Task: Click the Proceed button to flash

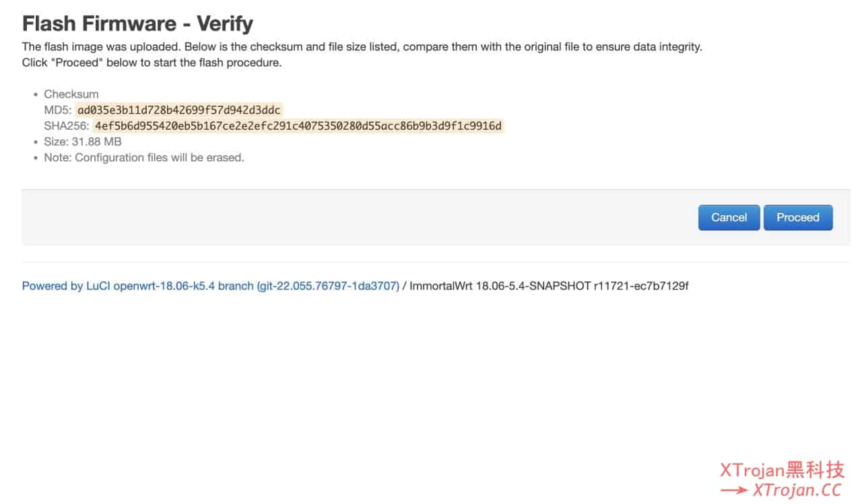Action: tap(798, 217)
